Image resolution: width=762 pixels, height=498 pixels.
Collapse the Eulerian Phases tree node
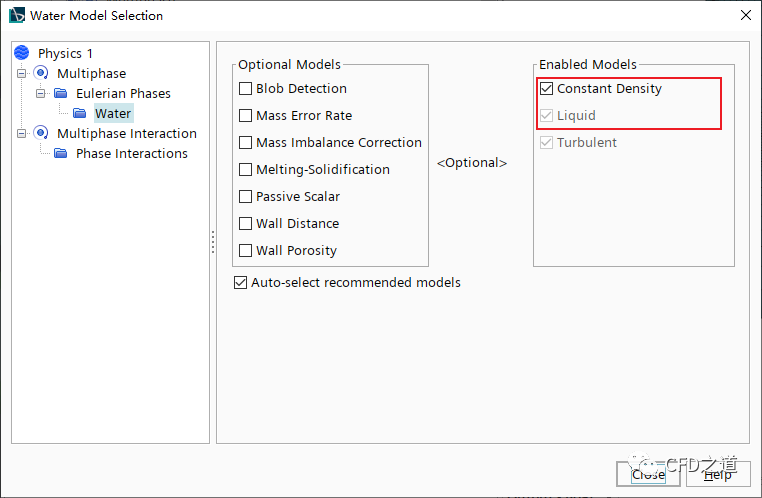(x=41, y=93)
